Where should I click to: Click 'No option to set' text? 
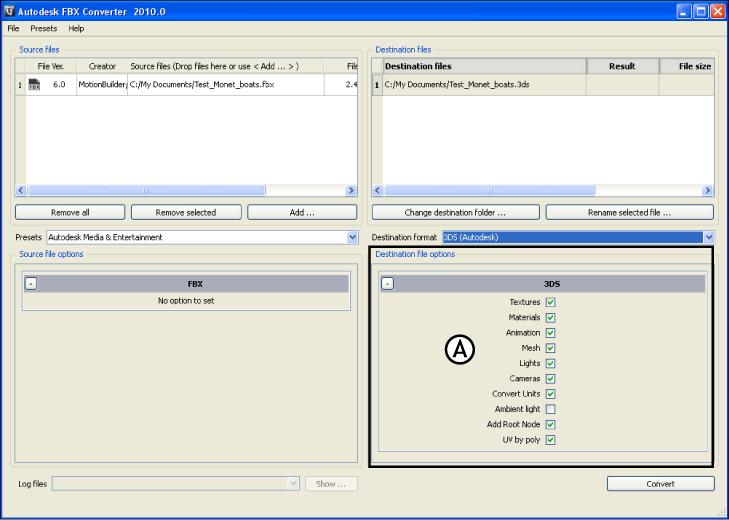pyautogui.click(x=186, y=301)
